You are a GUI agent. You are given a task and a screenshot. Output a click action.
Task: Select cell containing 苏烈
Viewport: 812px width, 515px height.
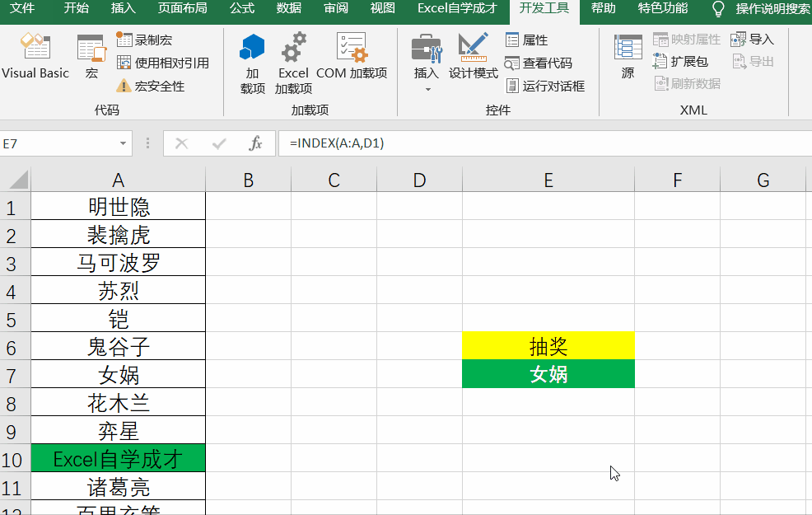click(119, 290)
